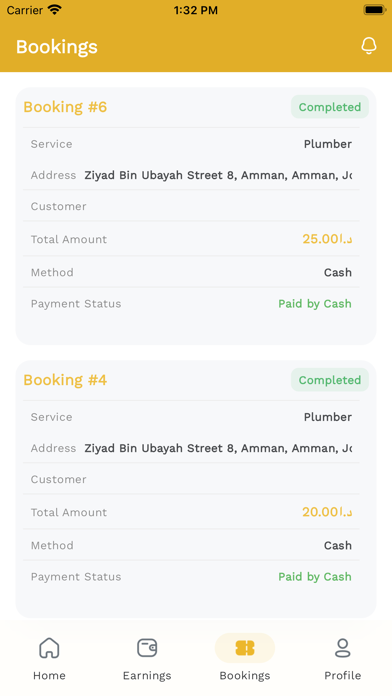
Task: Tap the Bookings header title
Action: coord(57,47)
